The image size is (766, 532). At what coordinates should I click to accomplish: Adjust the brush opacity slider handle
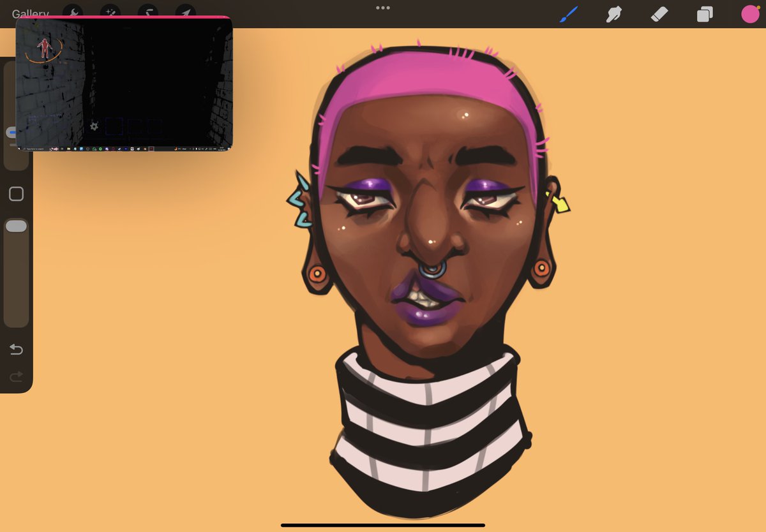(16, 226)
